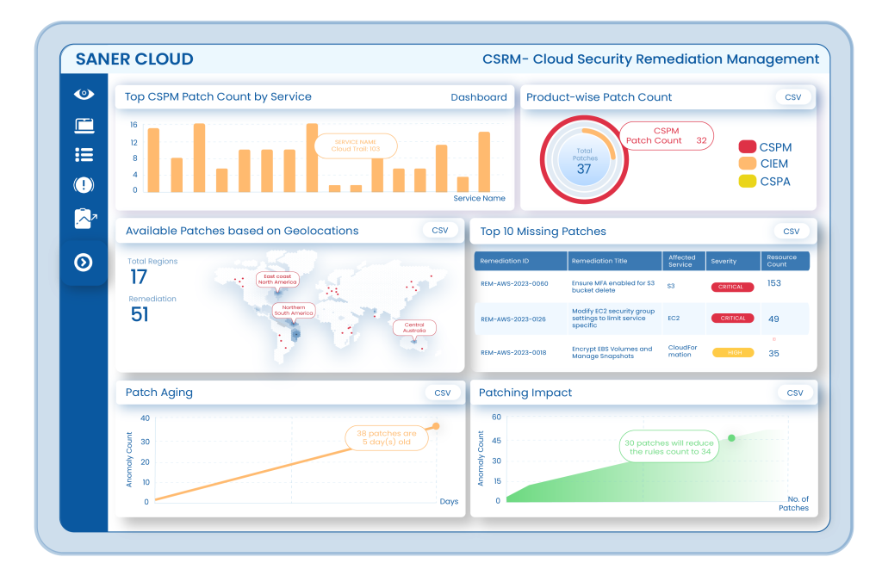The height and width of the screenshot is (588, 882).
Task: Select the orange CIEM legend swatch
Action: click(x=747, y=164)
